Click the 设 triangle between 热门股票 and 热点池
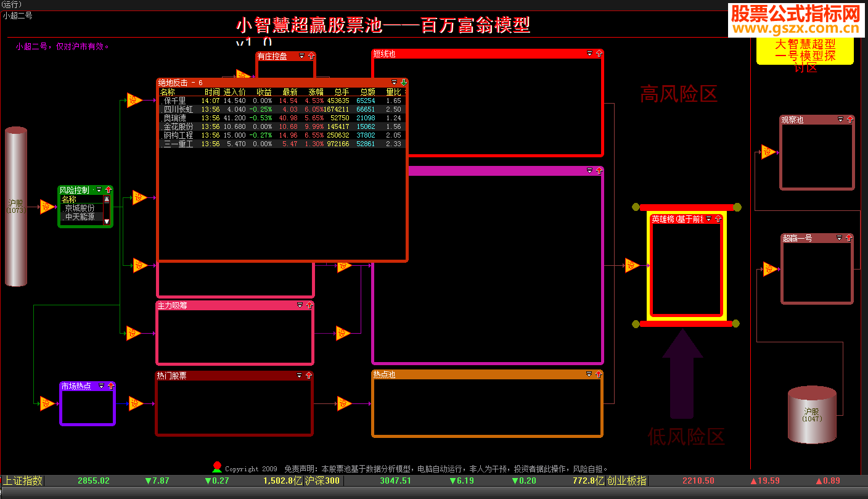Image resolution: width=868 pixels, height=499 pixels. 344,403
